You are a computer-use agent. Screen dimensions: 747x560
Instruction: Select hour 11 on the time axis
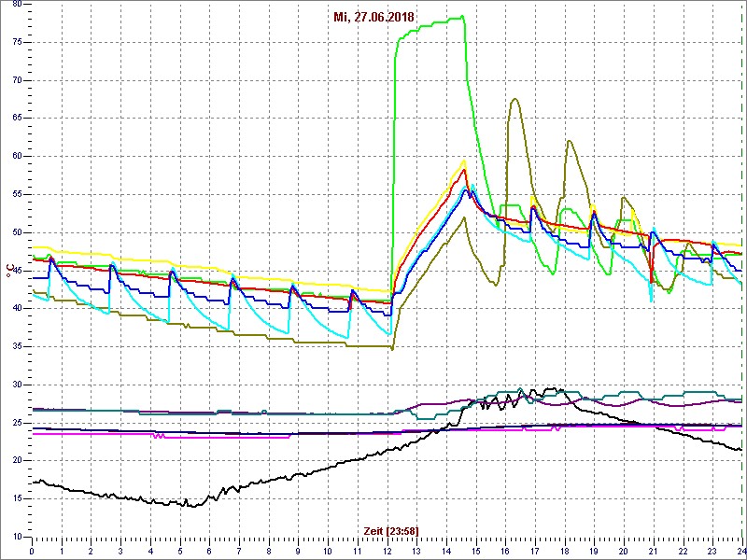[x=358, y=550]
